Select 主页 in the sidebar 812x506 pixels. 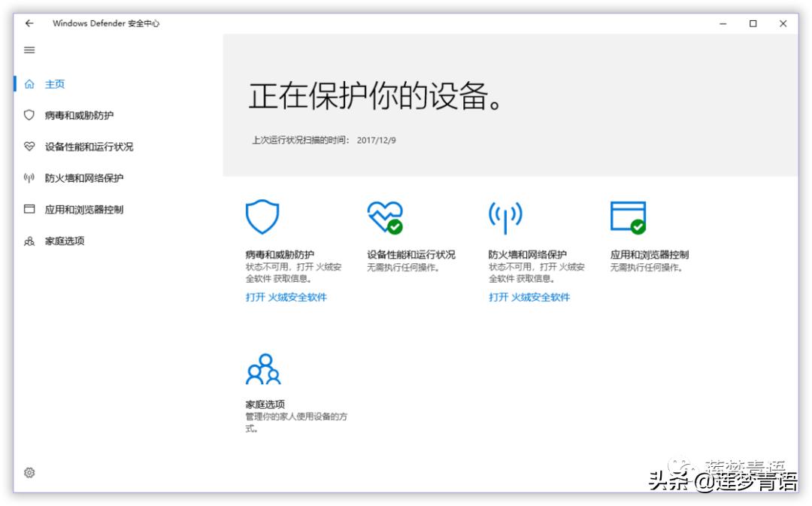pos(55,84)
